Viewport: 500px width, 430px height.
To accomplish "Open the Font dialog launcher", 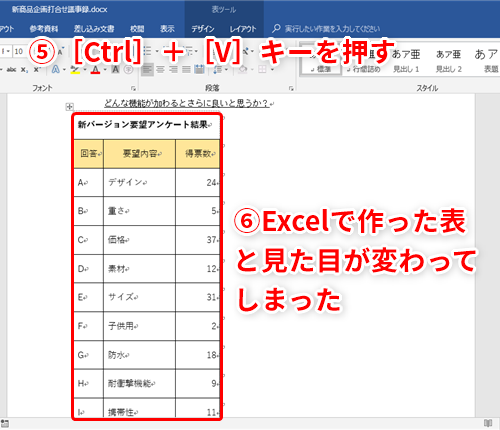I will click(x=133, y=88).
